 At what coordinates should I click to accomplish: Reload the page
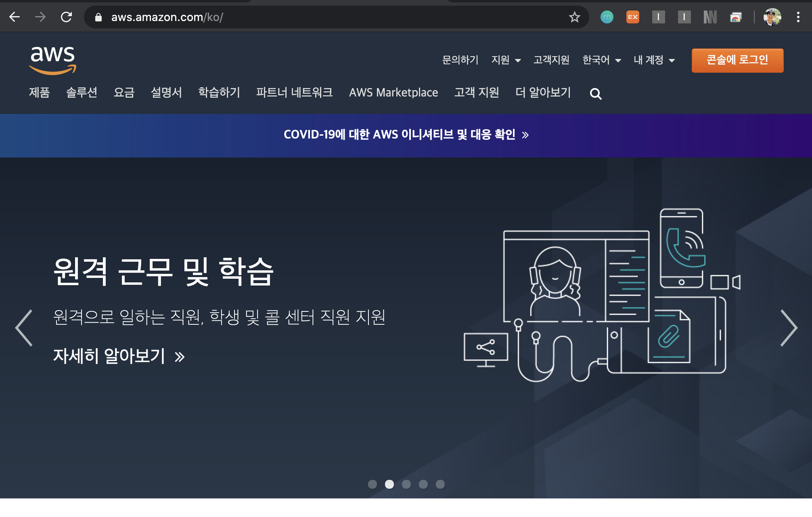tap(66, 17)
